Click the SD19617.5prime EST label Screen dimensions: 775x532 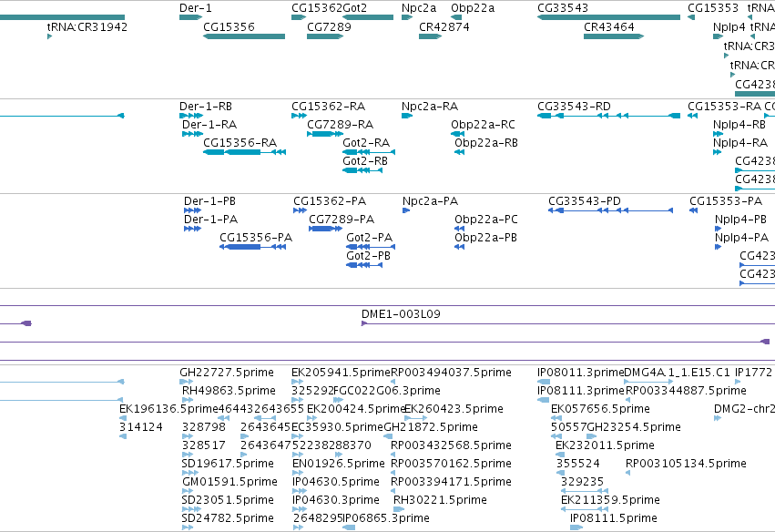coord(228,464)
